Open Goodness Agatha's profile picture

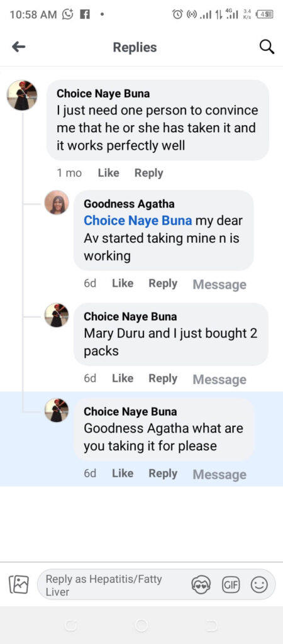57,203
